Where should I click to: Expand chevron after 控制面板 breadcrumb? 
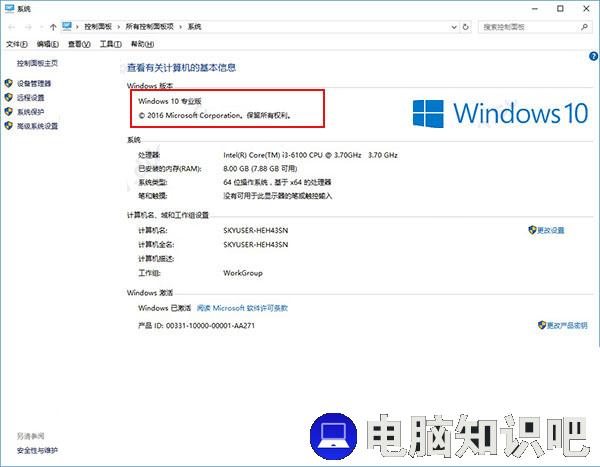point(119,27)
